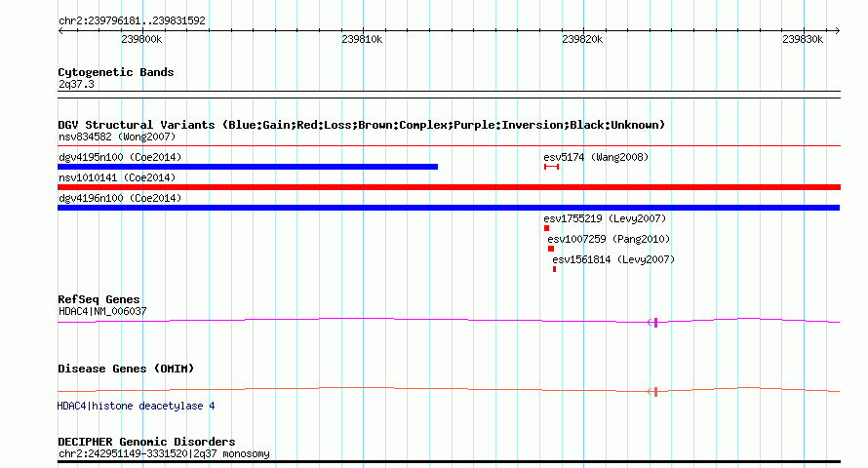868x468 pixels.
Task: Select the RefSeq Genes track title
Action: click(99, 299)
